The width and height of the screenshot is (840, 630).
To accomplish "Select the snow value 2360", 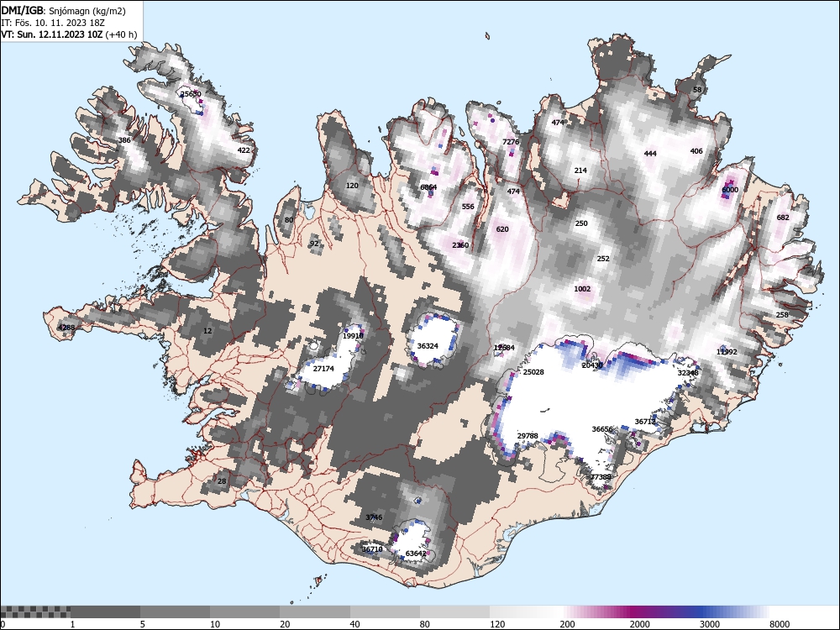I will 460,245.
